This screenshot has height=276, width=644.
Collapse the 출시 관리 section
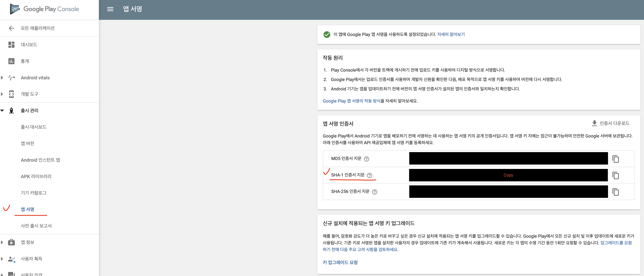pos(2,110)
